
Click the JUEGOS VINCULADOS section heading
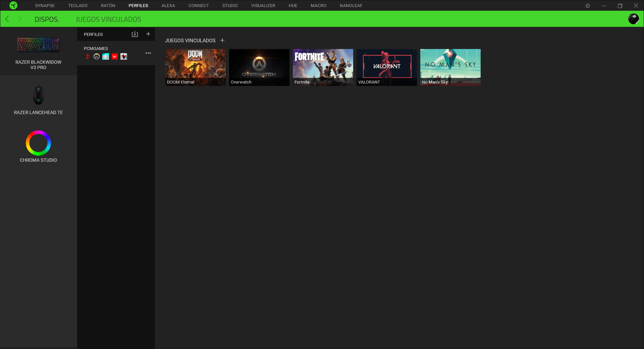190,41
